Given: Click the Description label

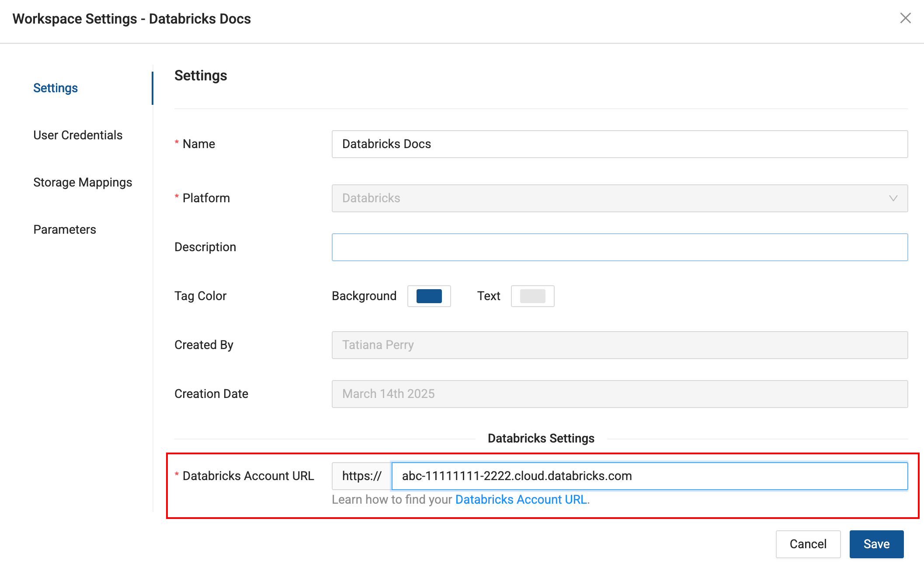Looking at the screenshot, I should (205, 247).
